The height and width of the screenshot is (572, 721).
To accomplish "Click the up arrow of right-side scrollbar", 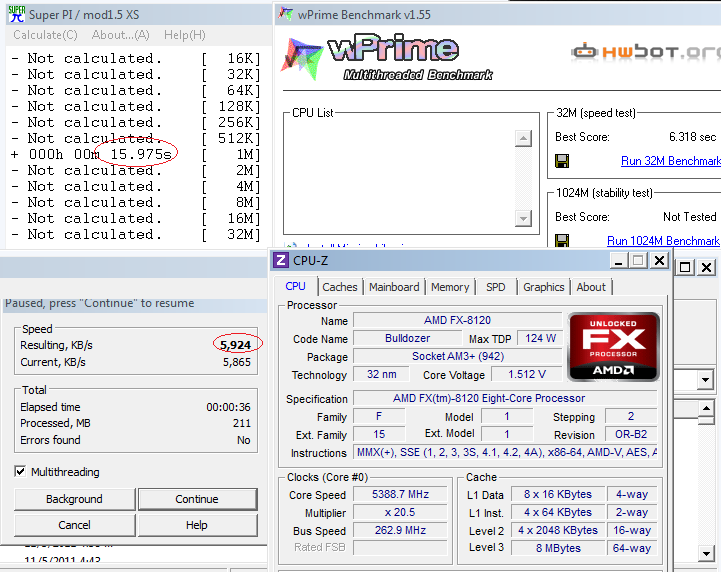I will coord(706,408).
